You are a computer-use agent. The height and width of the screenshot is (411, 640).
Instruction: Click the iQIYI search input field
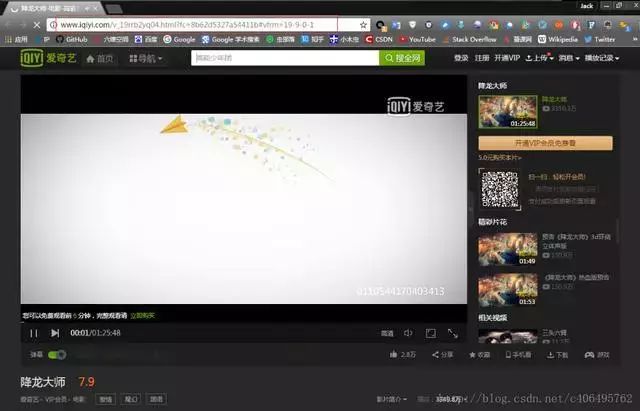[285, 58]
